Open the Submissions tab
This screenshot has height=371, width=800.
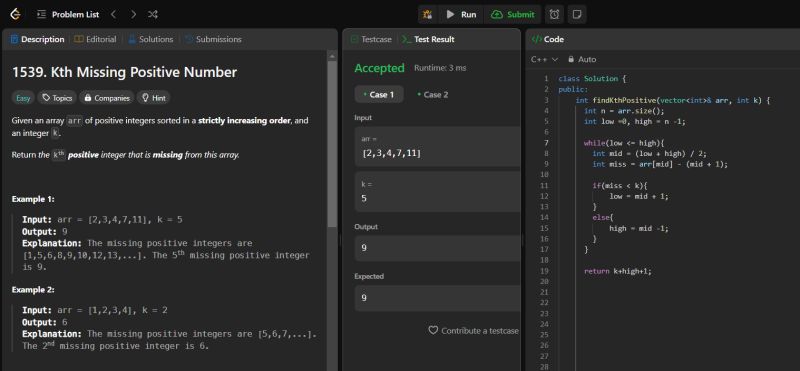tap(213, 39)
